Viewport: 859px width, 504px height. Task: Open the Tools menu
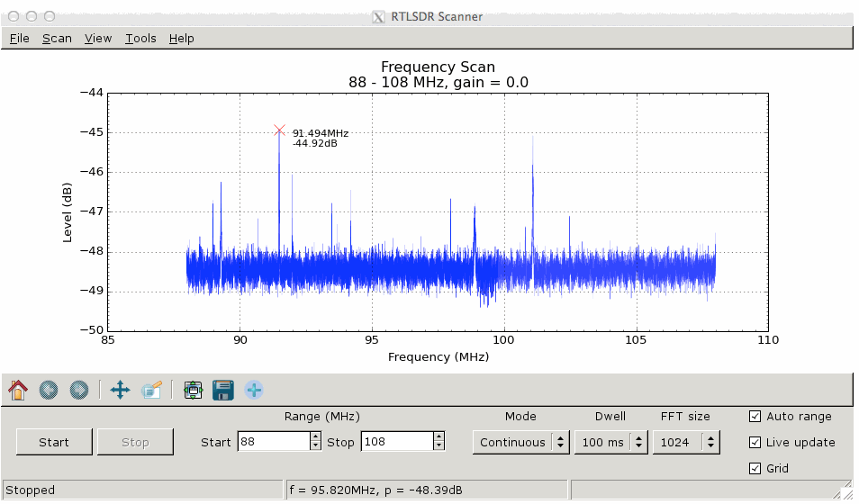(140, 39)
